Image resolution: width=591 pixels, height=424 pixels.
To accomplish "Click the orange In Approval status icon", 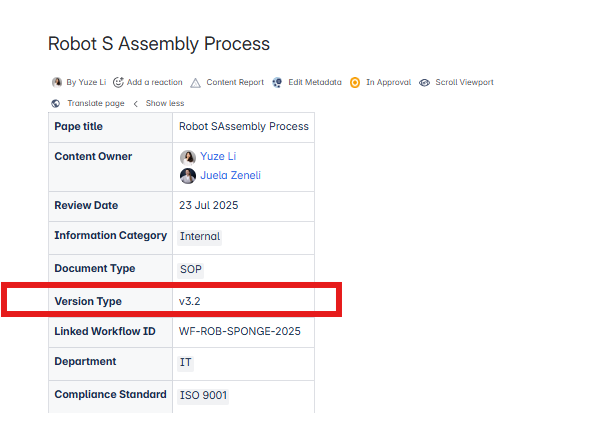I will pos(355,82).
